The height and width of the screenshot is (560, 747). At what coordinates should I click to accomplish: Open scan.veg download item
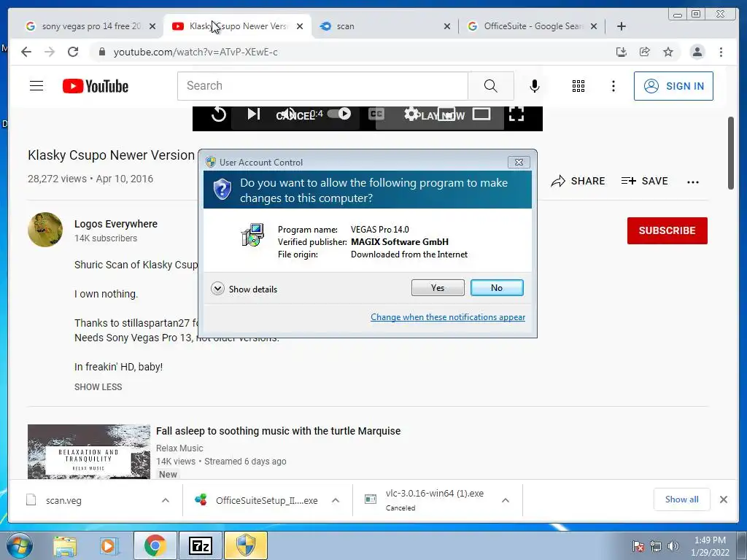[63, 500]
